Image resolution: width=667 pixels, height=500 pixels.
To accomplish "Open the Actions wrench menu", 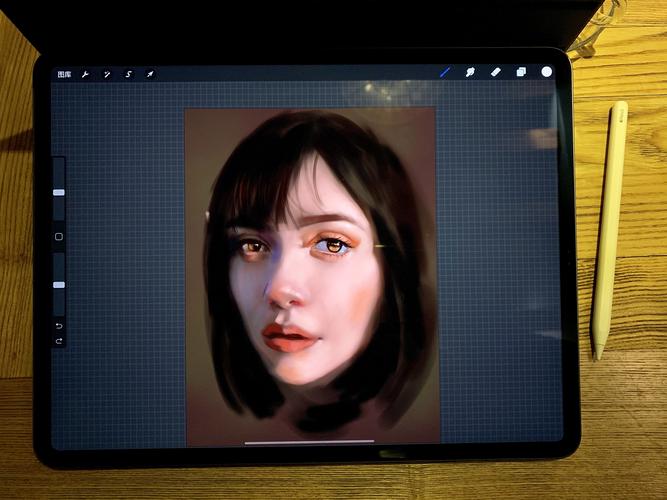I will 86,74.
